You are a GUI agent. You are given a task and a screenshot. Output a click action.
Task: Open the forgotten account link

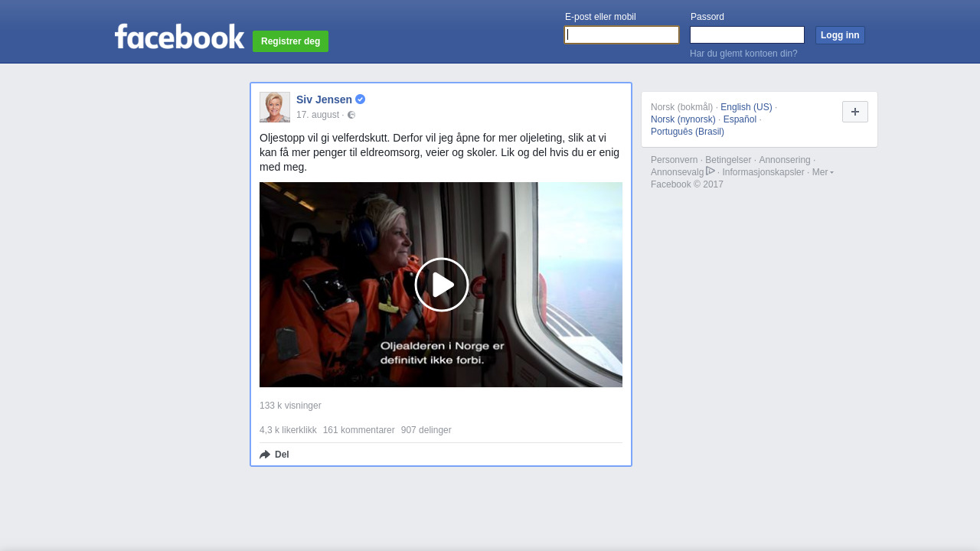tap(743, 54)
